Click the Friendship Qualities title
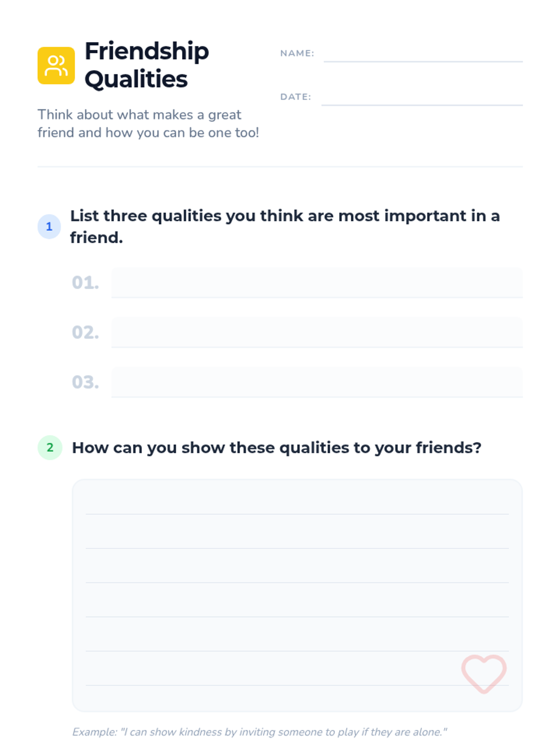 [147, 65]
